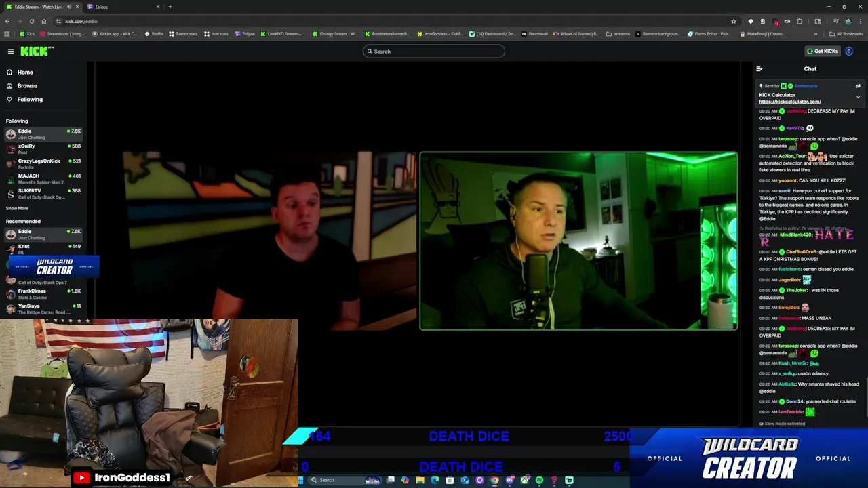This screenshot has width=868, height=488.
Task: Click the browser home icon
Action: click(x=44, y=21)
